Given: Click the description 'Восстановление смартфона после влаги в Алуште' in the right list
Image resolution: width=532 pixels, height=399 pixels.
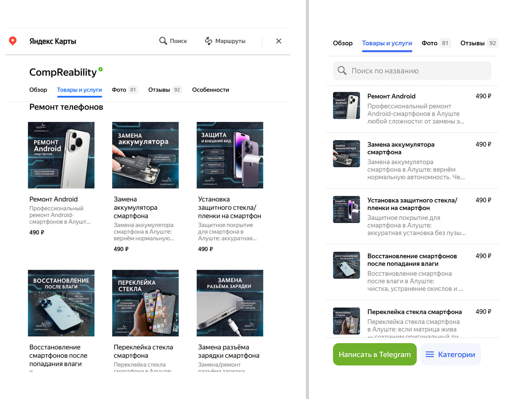Looking at the screenshot, I should click(415, 281).
